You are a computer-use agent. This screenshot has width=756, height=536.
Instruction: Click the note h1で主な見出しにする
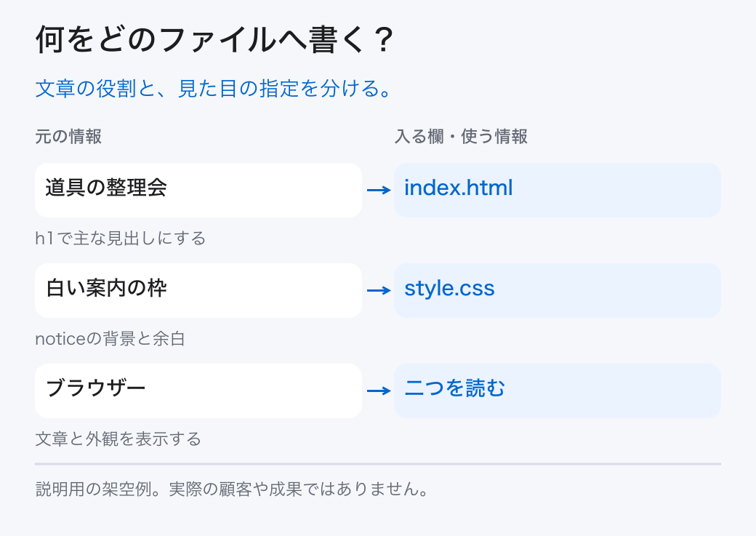click(x=121, y=239)
